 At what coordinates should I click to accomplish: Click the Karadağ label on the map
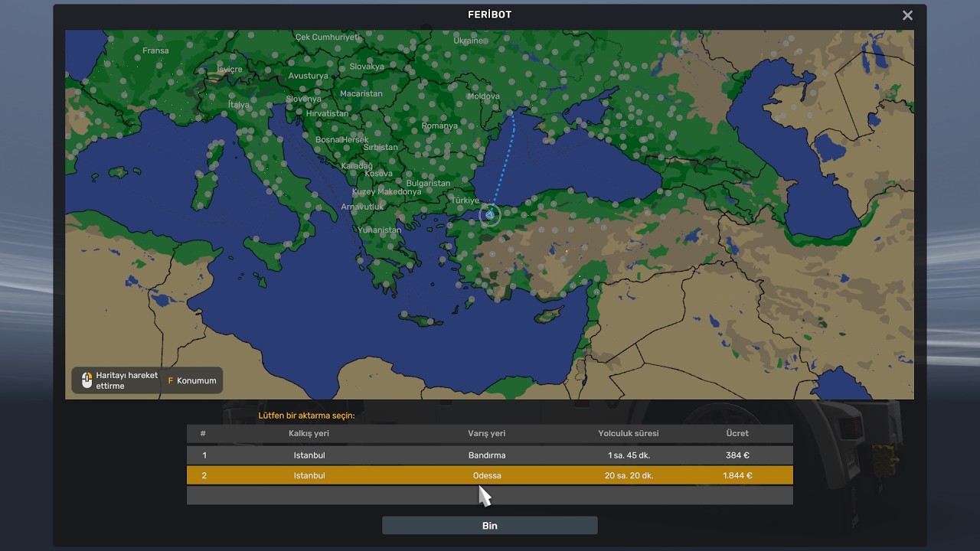[x=357, y=166]
